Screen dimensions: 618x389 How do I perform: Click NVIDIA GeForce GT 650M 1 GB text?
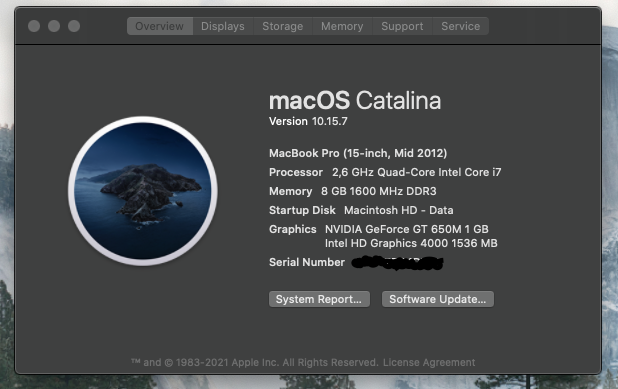point(407,229)
